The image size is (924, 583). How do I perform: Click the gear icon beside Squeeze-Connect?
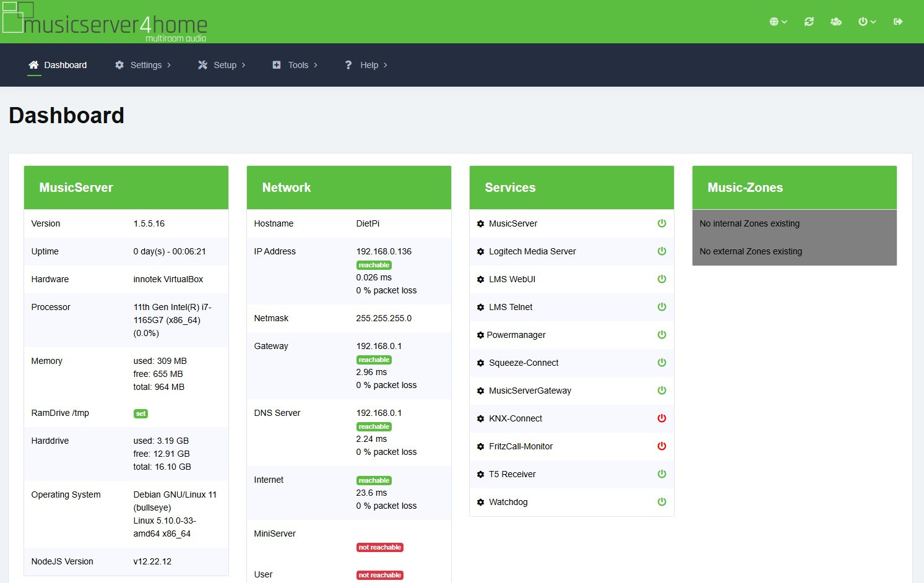tap(480, 363)
